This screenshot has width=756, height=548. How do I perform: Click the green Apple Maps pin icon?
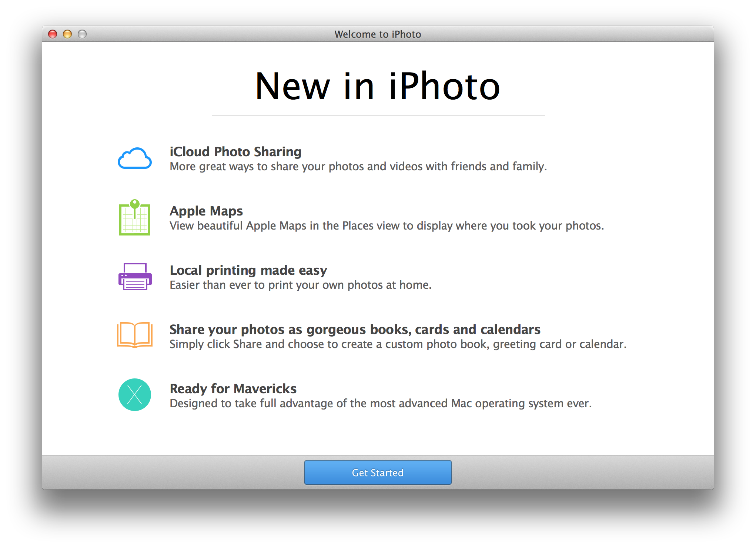click(134, 217)
